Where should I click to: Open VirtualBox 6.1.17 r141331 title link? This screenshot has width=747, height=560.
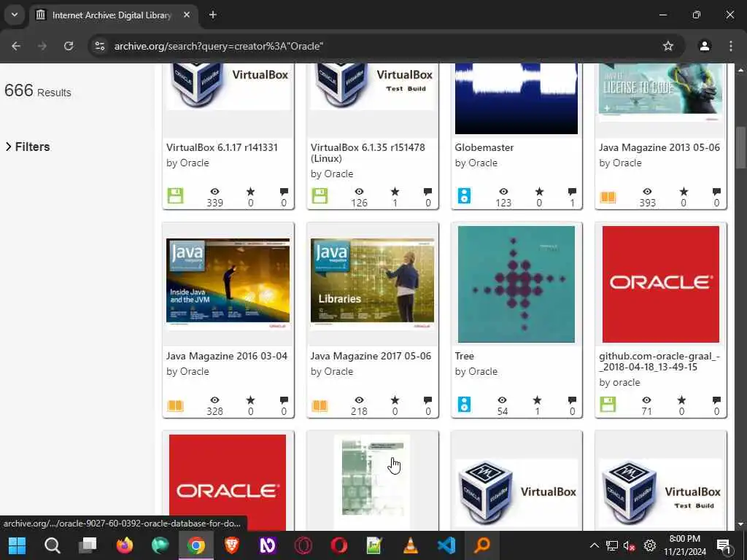coord(222,147)
